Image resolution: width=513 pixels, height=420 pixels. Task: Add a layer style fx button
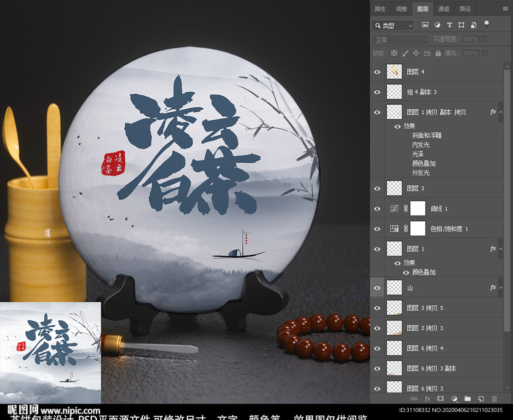[x=427, y=399]
